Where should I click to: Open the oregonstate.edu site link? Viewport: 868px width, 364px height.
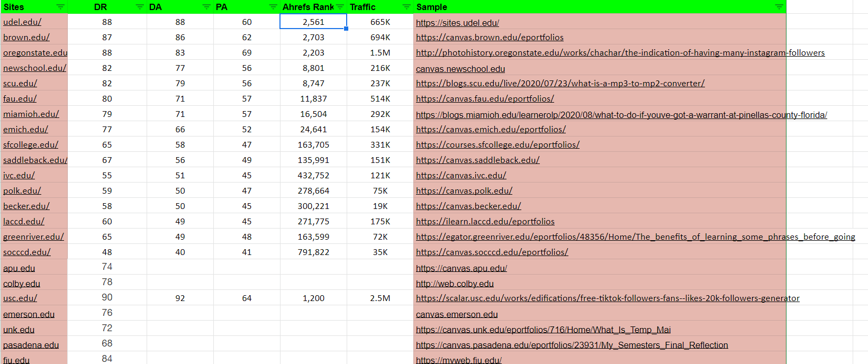click(x=35, y=53)
